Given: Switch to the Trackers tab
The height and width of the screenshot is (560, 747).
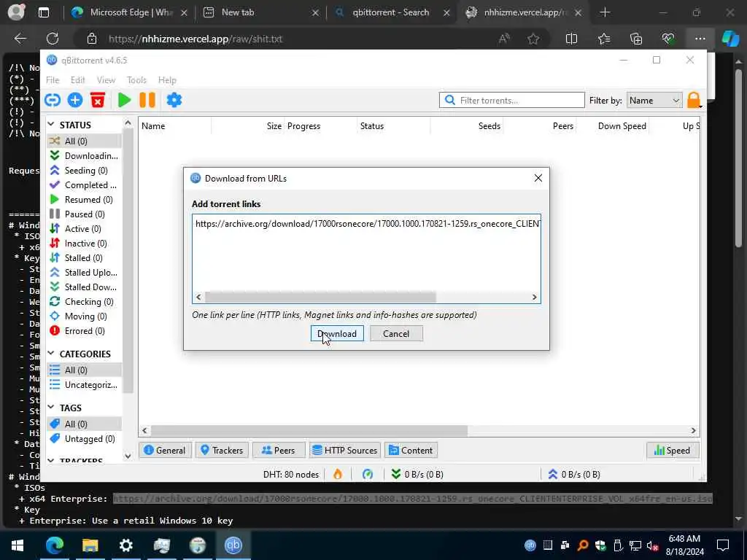Looking at the screenshot, I should tap(222, 451).
